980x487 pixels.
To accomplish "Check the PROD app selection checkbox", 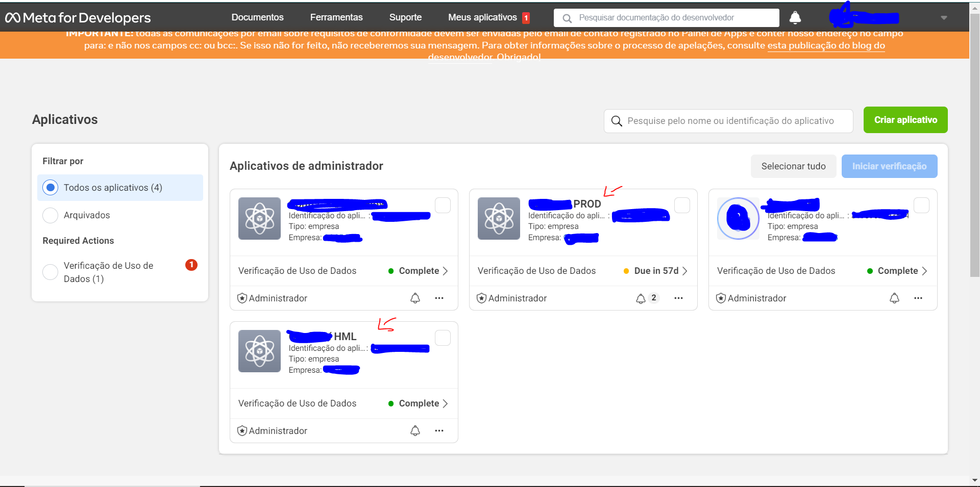I will tap(682, 205).
